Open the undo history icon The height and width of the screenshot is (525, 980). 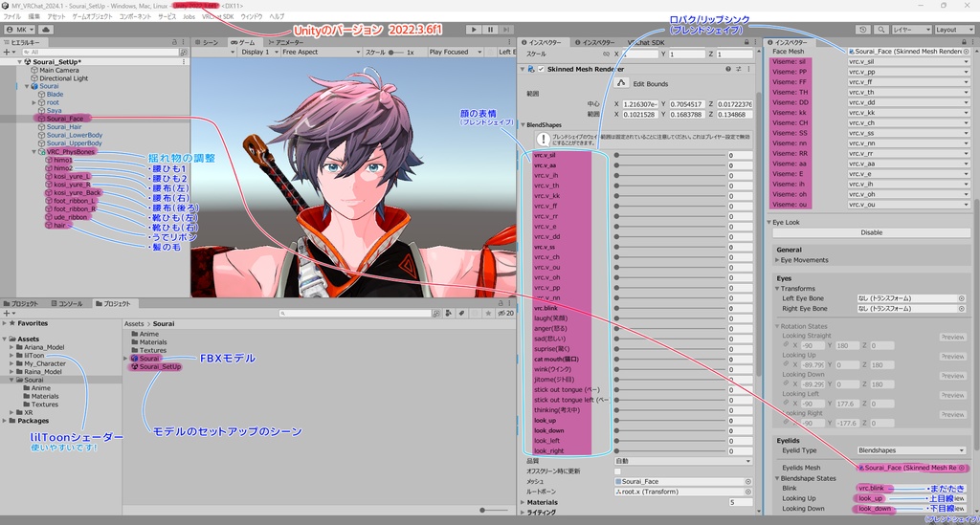pos(863,30)
